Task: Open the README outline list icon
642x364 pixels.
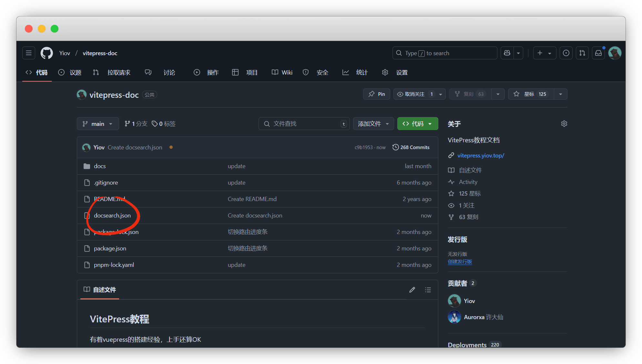Action: click(x=428, y=290)
